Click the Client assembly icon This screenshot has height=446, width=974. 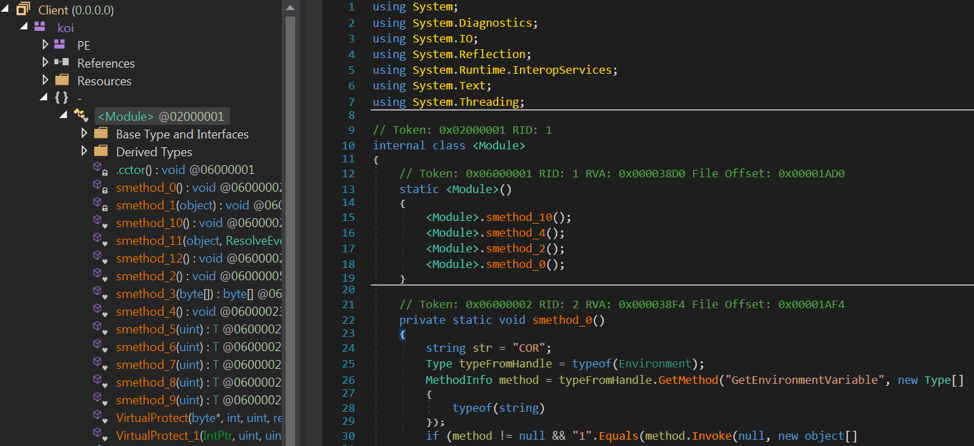[x=23, y=9]
